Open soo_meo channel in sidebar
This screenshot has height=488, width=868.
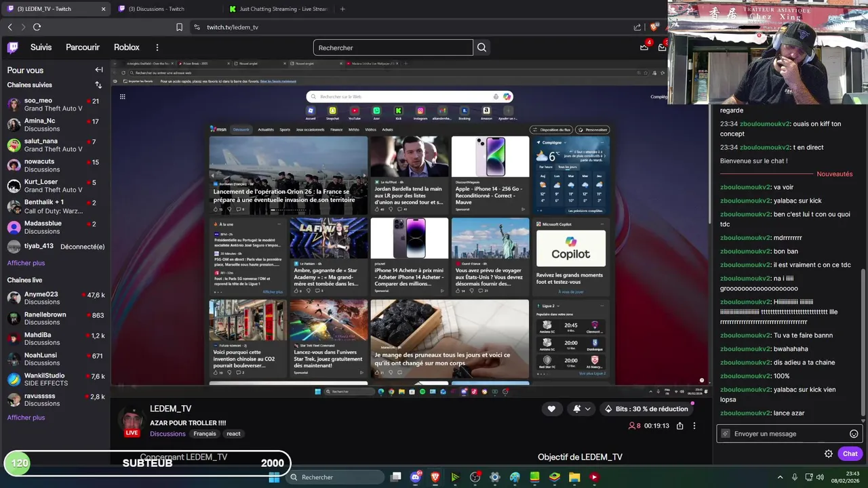click(56, 104)
